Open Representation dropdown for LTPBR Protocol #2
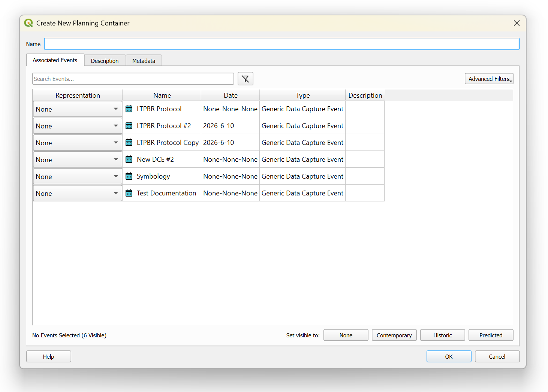Image resolution: width=548 pixels, height=392 pixels. click(78, 126)
